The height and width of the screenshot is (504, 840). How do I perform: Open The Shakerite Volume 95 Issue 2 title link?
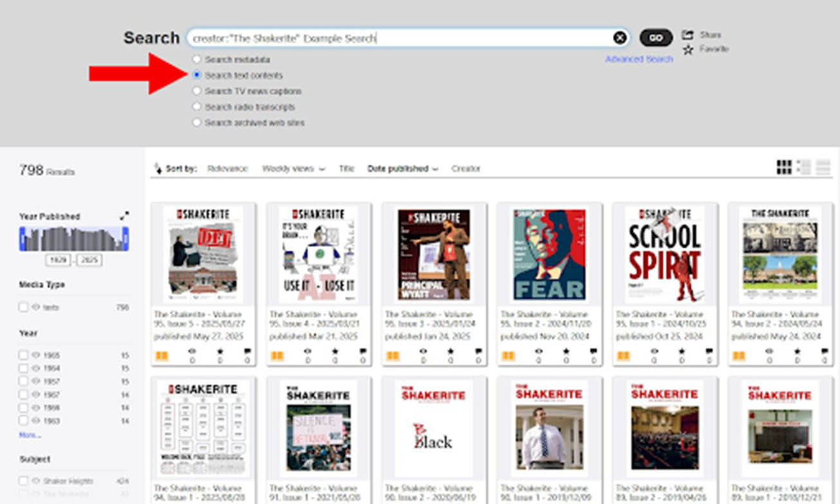tap(546, 319)
